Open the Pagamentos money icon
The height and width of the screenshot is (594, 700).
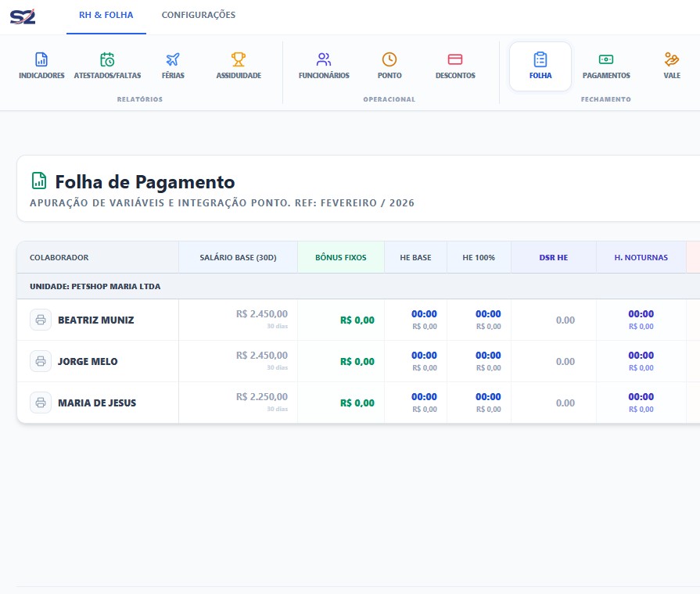click(606, 60)
